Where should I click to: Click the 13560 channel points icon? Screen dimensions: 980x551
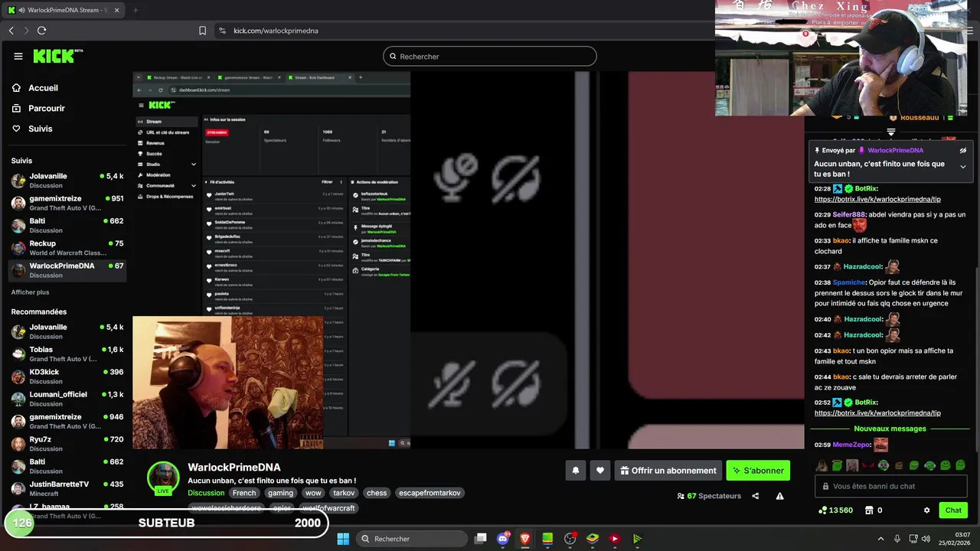pos(822,510)
